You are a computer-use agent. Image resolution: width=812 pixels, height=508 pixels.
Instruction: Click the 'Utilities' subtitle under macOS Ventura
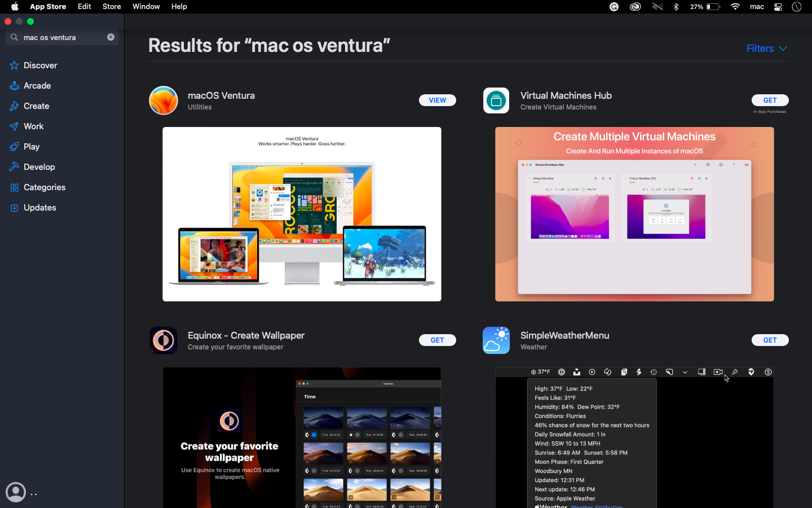tap(200, 107)
